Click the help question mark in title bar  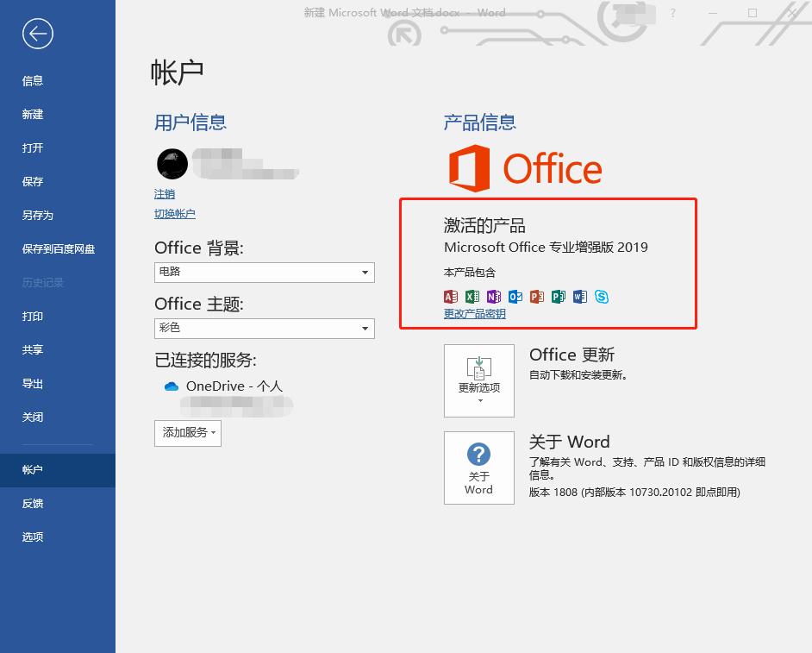(x=672, y=14)
